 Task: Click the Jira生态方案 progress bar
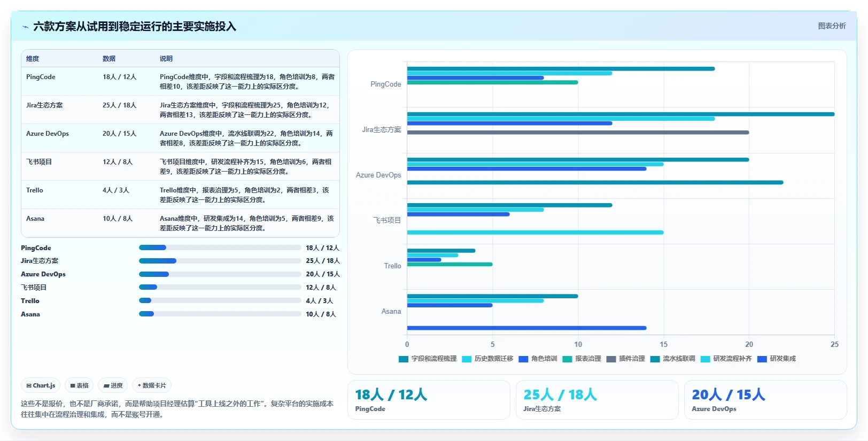coord(220,261)
